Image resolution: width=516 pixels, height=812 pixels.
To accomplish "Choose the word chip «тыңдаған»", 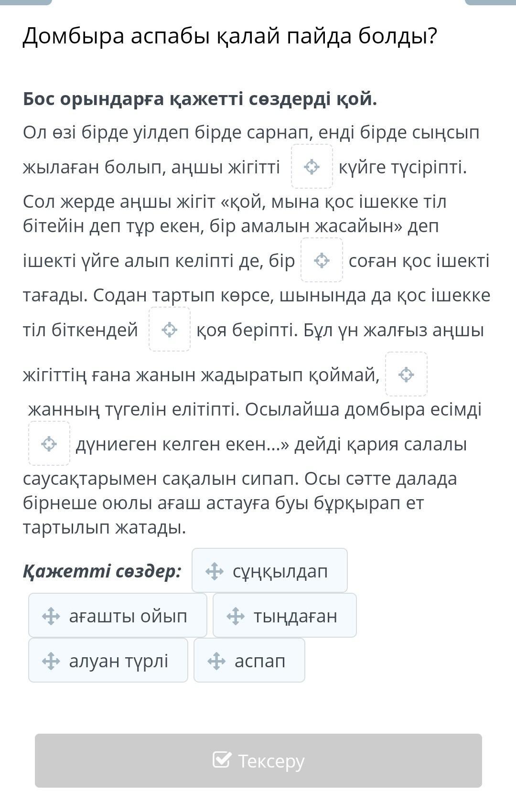I will tap(285, 616).
